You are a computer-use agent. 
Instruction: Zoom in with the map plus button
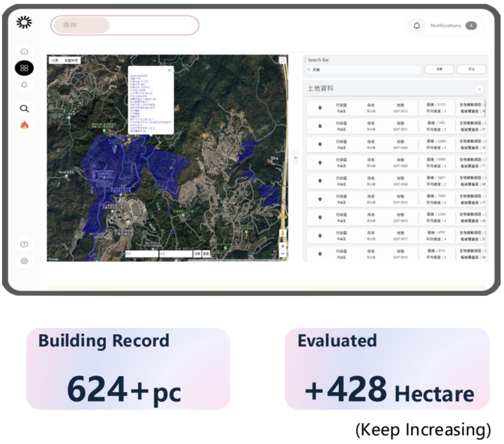[x=282, y=246]
